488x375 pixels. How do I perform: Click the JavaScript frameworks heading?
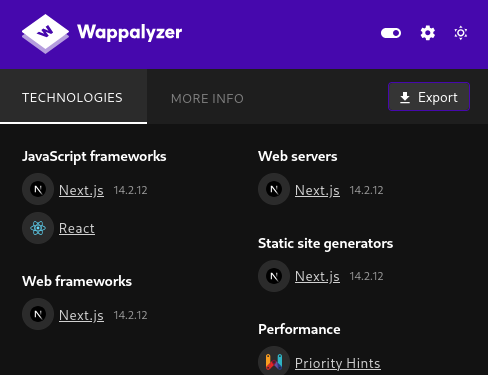click(94, 157)
